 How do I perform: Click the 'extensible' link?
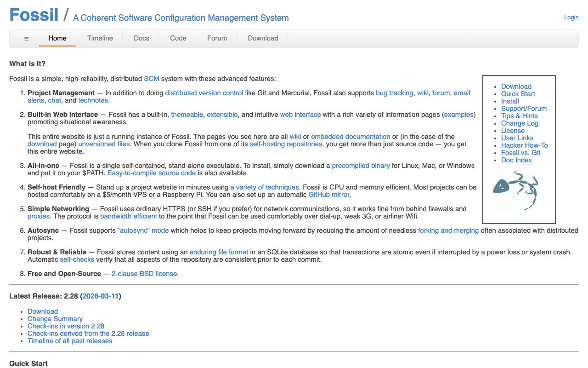coord(222,115)
